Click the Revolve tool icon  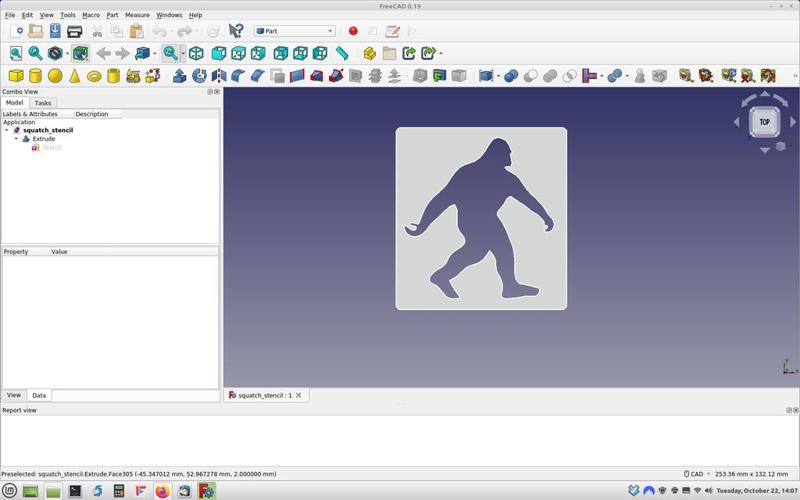[x=199, y=76]
